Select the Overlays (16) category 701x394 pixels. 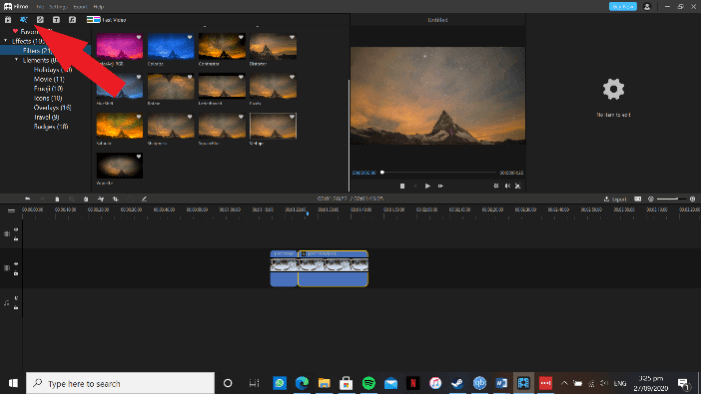[52, 107]
